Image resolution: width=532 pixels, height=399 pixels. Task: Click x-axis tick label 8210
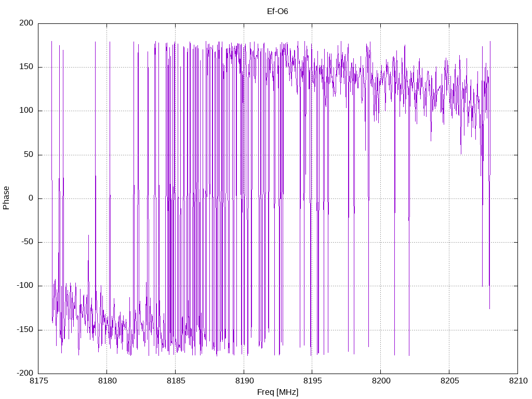tap(518, 381)
